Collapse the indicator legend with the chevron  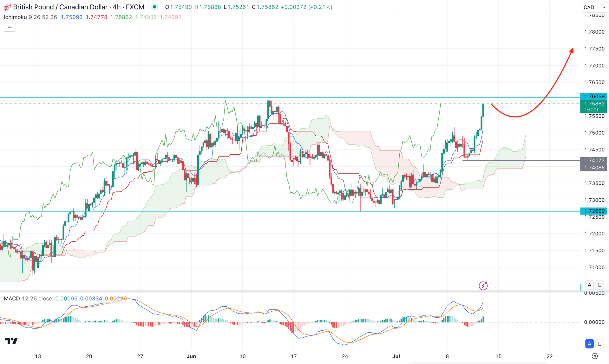click(x=10, y=28)
